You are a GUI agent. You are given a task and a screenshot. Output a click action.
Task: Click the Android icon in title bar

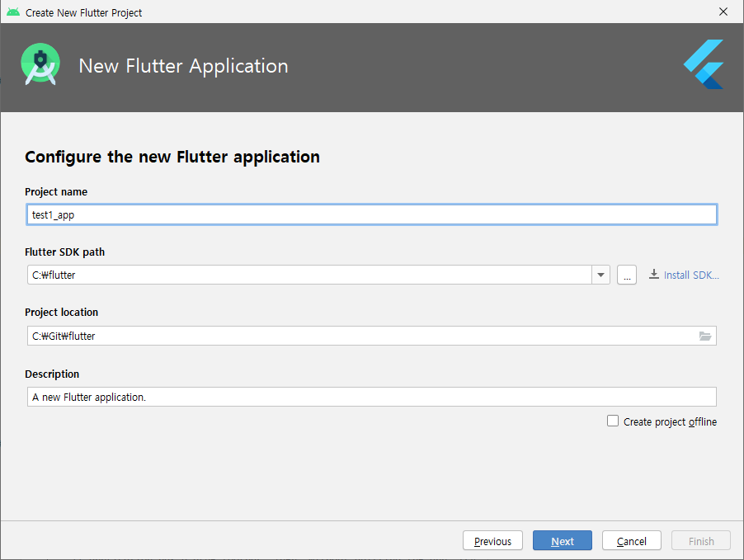point(13,12)
